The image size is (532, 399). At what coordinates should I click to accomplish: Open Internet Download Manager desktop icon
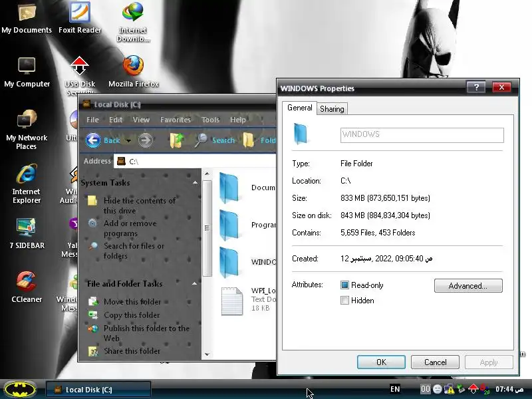[133, 22]
